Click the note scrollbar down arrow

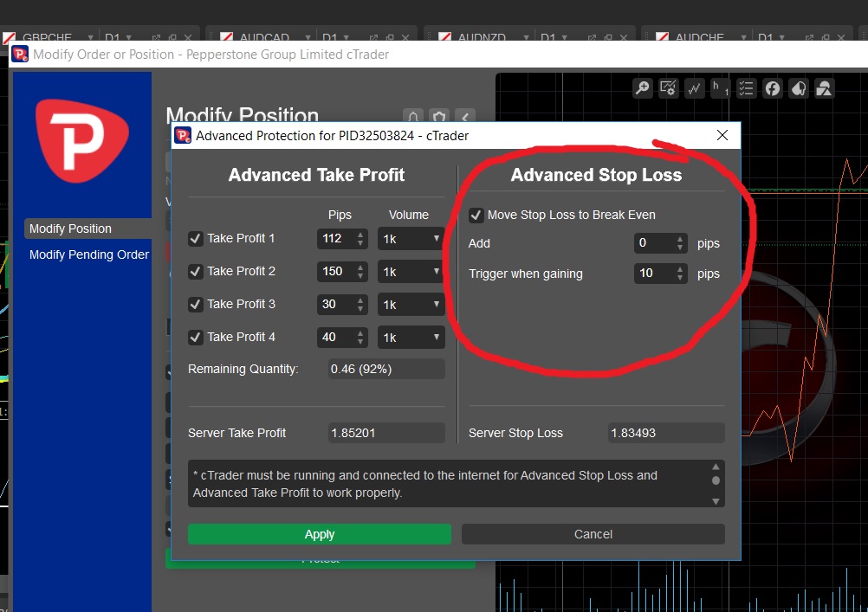(x=716, y=501)
